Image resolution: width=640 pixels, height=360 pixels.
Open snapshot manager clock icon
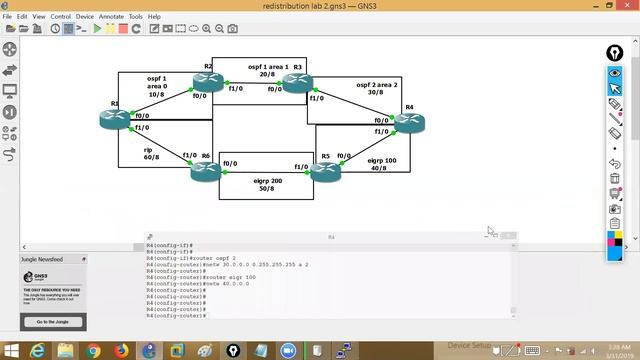[x=55, y=29]
